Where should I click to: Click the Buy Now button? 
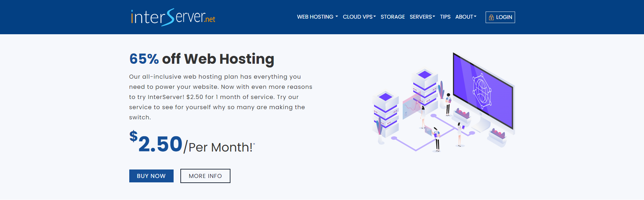click(x=151, y=176)
